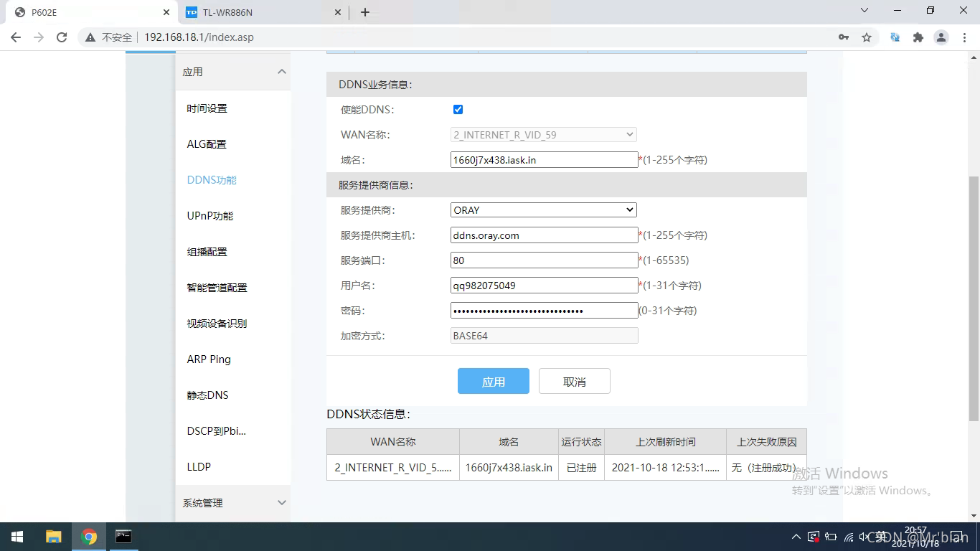Click the 域名 input field
Image resolution: width=980 pixels, height=551 pixels.
(x=544, y=160)
